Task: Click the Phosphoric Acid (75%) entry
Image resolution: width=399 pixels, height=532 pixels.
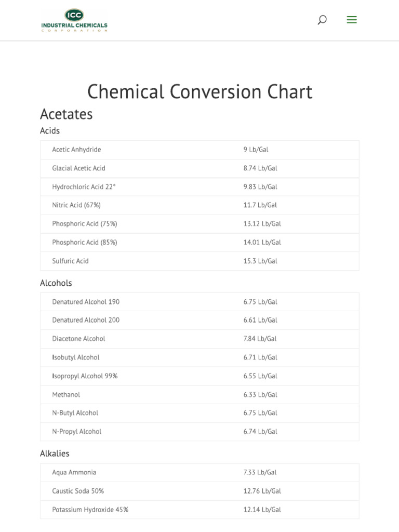Action: click(x=85, y=224)
